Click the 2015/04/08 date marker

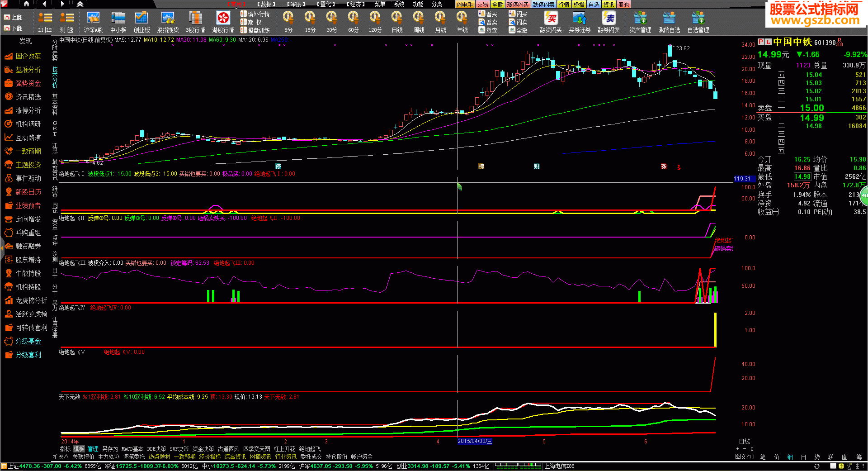pos(475,441)
